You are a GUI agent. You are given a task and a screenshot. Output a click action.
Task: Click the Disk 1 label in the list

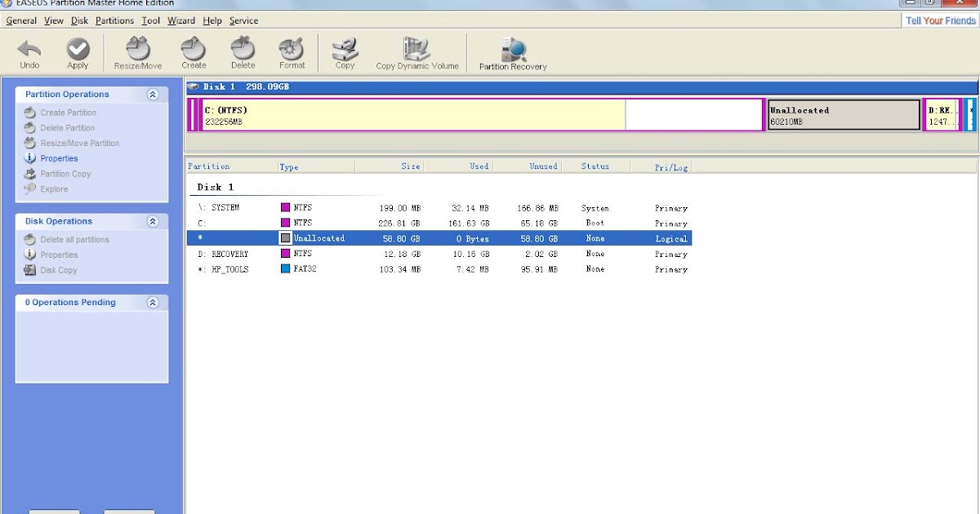pos(216,187)
